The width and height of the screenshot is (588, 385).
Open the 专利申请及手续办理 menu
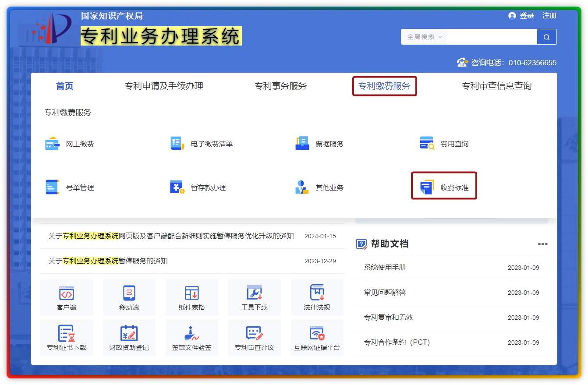point(164,86)
